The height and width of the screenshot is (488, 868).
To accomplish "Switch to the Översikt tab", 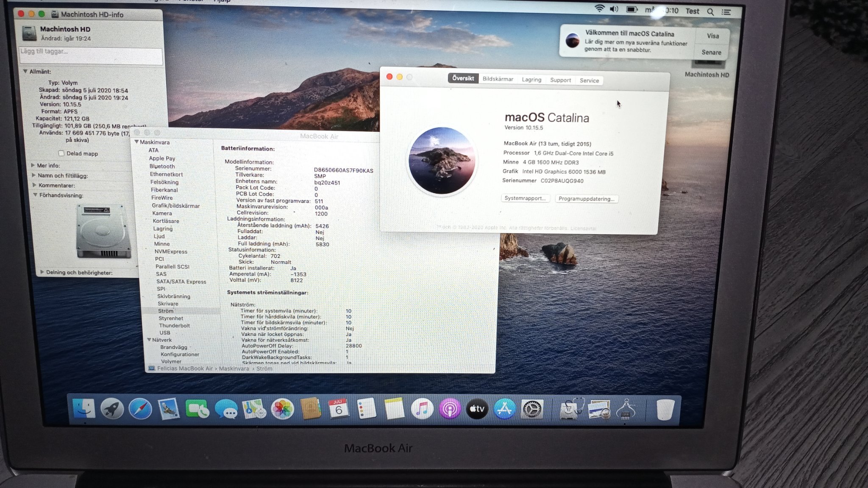I will coord(463,78).
